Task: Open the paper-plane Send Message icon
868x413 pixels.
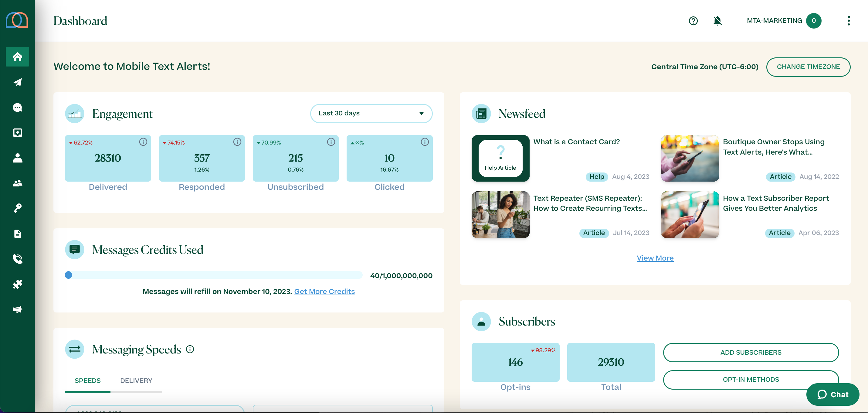Action: pyautogui.click(x=18, y=82)
